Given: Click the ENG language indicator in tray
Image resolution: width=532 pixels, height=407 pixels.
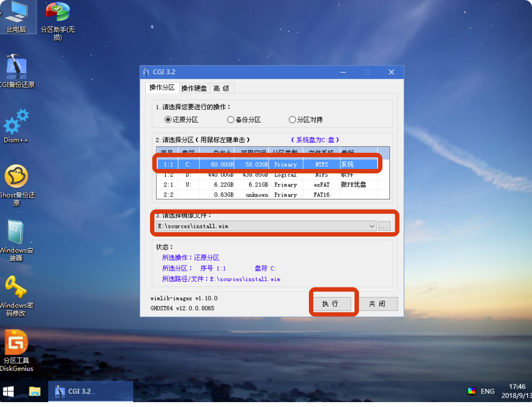Looking at the screenshot, I should (x=487, y=391).
